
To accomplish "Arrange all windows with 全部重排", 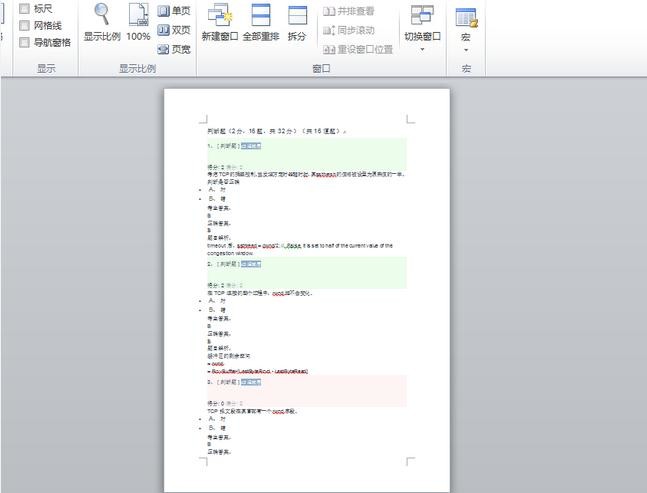I will click(x=261, y=24).
